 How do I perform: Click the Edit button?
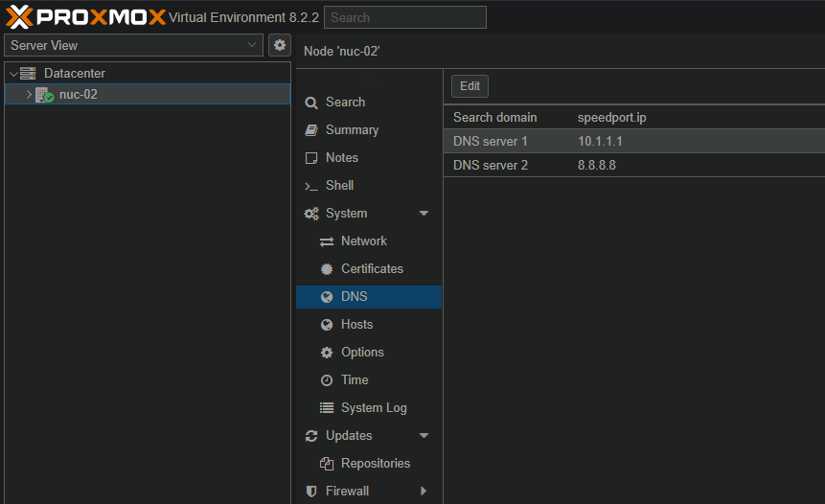[x=470, y=86]
